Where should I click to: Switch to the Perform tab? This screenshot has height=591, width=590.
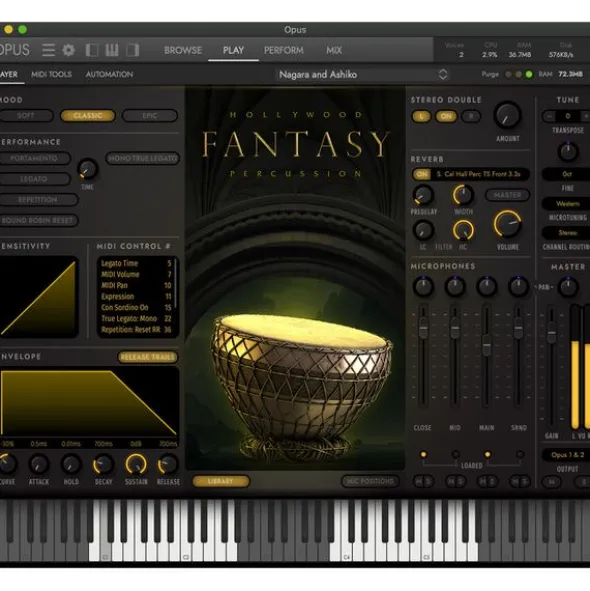tap(284, 50)
